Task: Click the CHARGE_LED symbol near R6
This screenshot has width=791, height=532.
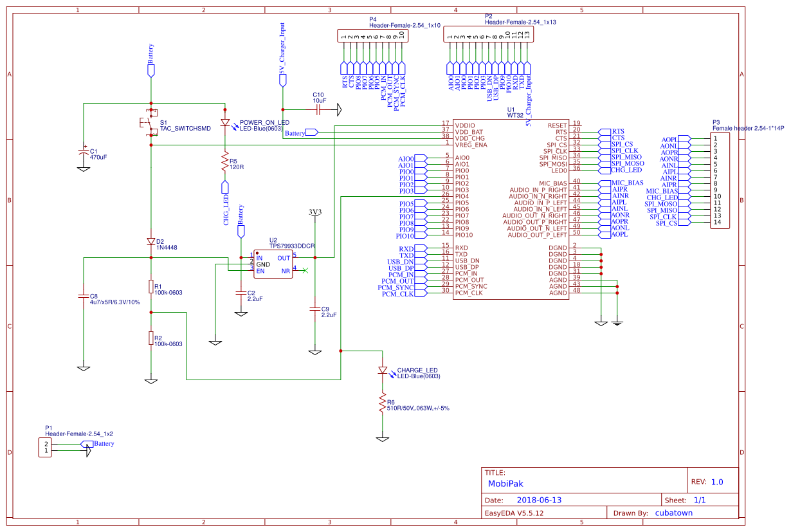Action: click(384, 371)
